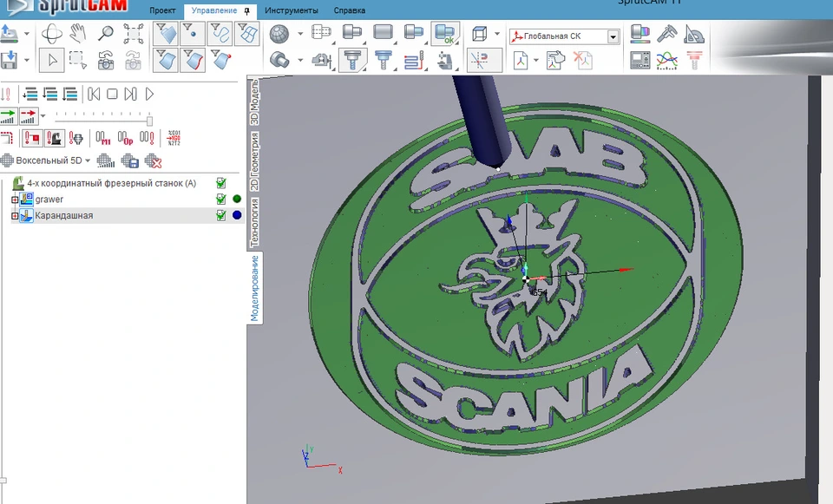Click the save voxel simulation result icon
This screenshot has width=833, height=504.
pos(129,160)
